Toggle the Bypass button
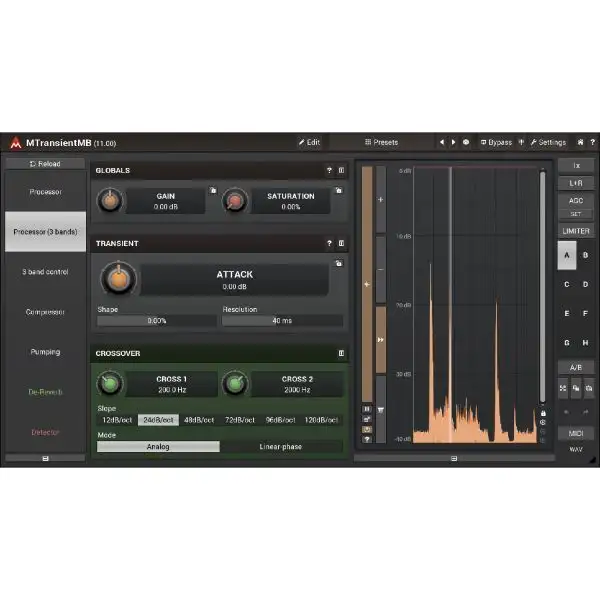Image resolution: width=600 pixels, height=600 pixels. coord(496,142)
